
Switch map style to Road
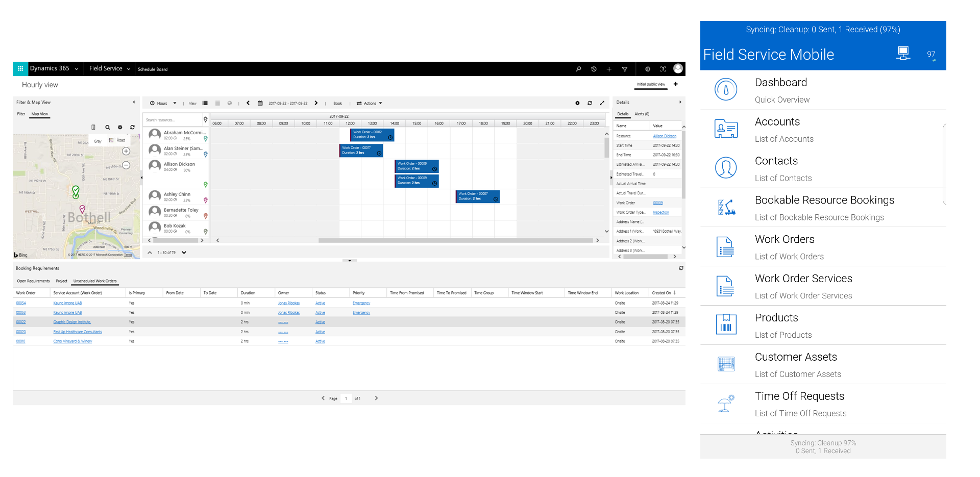[118, 140]
